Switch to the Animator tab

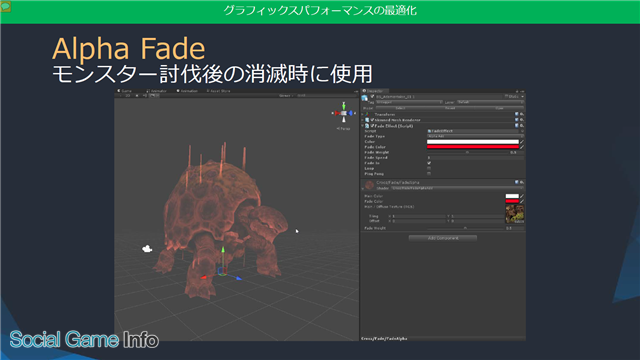pyautogui.click(x=156, y=91)
